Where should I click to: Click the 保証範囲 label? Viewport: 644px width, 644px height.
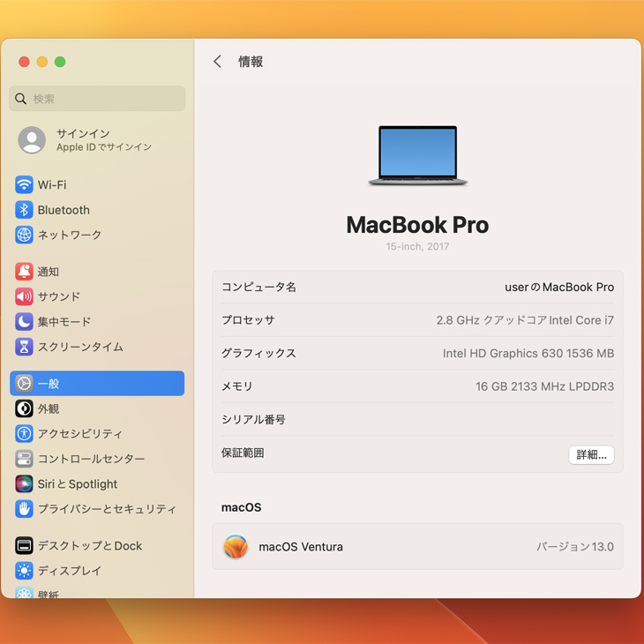click(243, 453)
